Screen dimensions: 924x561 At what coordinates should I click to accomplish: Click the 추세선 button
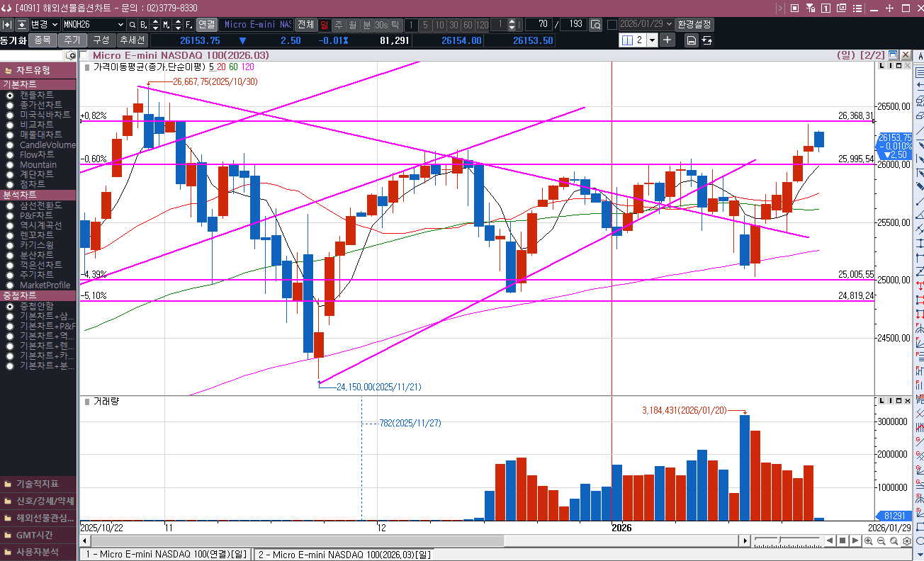point(133,40)
